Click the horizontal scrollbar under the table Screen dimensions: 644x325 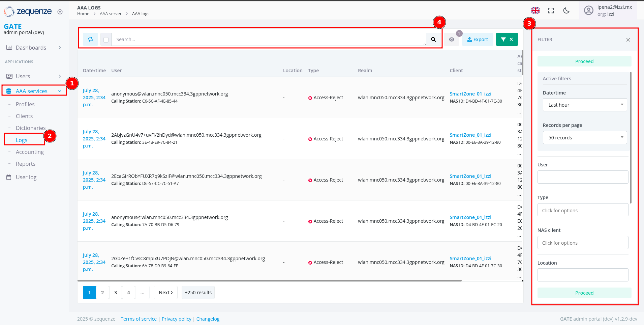[270, 280]
